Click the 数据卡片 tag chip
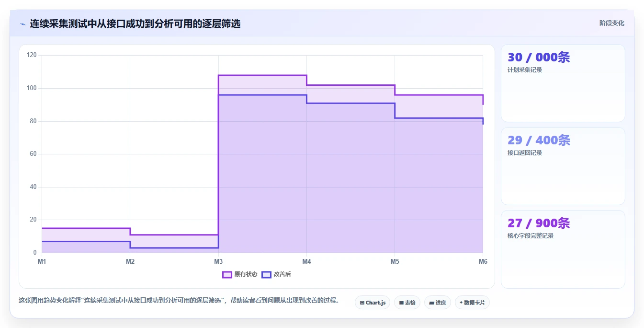Viewport: 644px width, 328px height. (472, 303)
